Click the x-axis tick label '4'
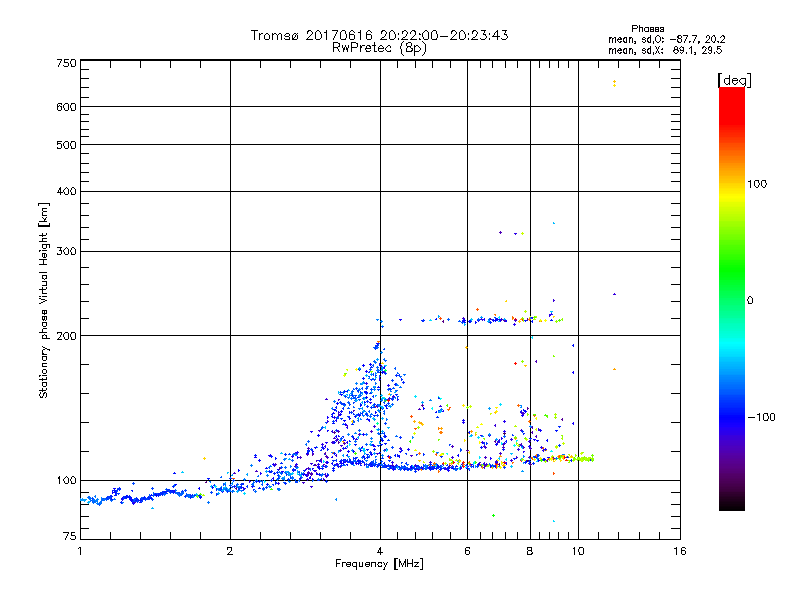The image size is (800, 600). coord(380,552)
